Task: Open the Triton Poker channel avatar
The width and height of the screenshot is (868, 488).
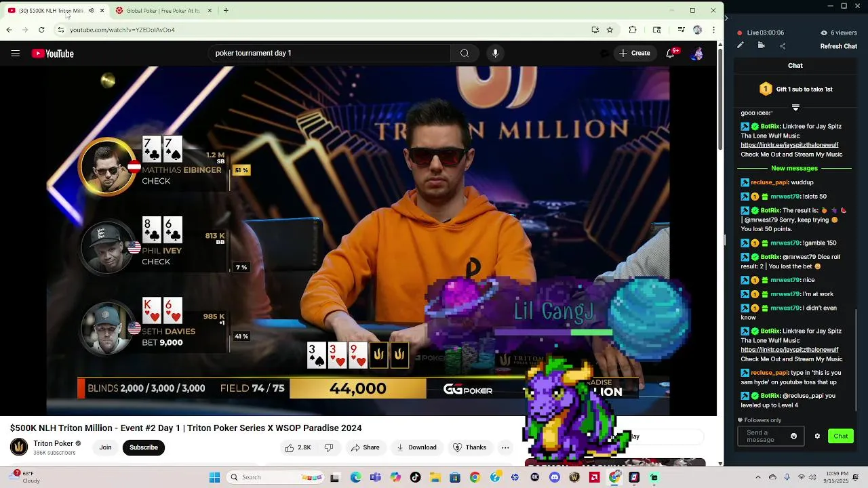Action: pyautogui.click(x=19, y=447)
